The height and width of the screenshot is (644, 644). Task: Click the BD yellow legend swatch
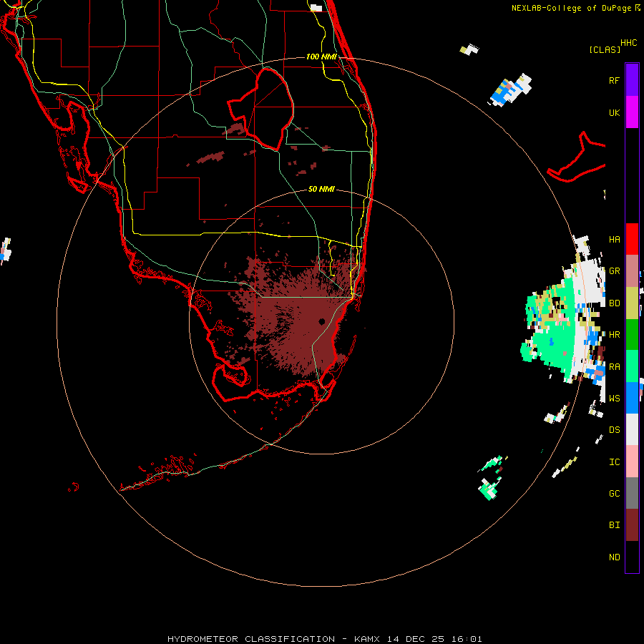coord(632,303)
